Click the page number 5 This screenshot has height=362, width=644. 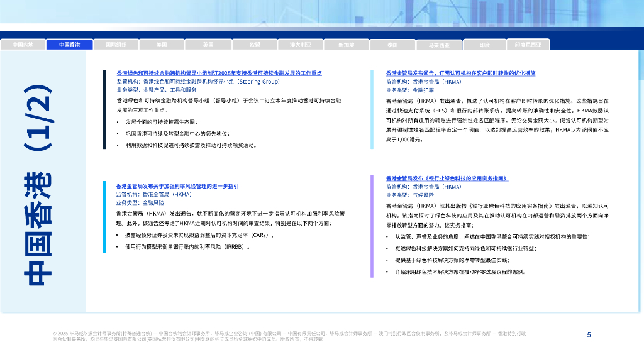pyautogui.click(x=589, y=335)
